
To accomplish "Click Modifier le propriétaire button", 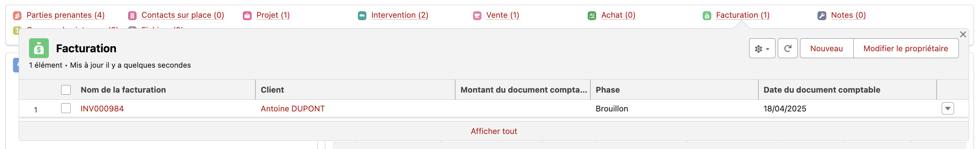I will tap(905, 49).
